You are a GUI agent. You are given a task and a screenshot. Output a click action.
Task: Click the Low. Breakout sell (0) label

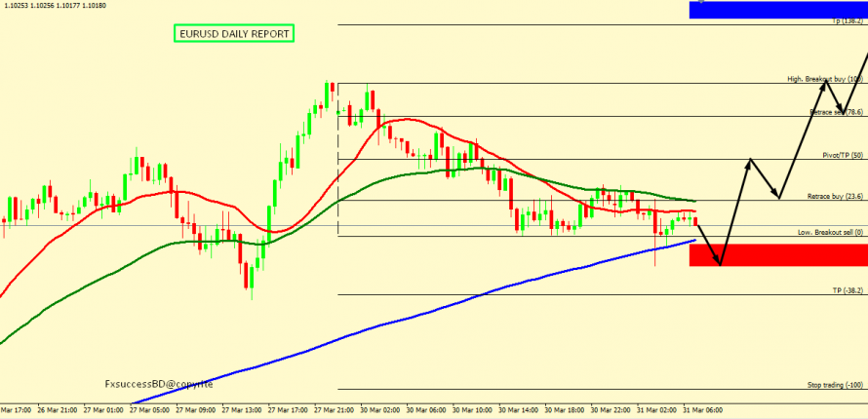830,232
